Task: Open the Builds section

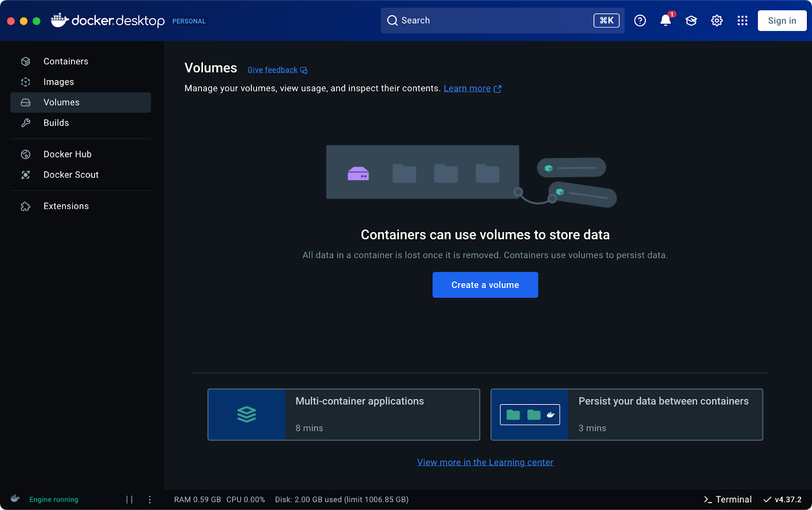Action: pyautogui.click(x=81, y=123)
